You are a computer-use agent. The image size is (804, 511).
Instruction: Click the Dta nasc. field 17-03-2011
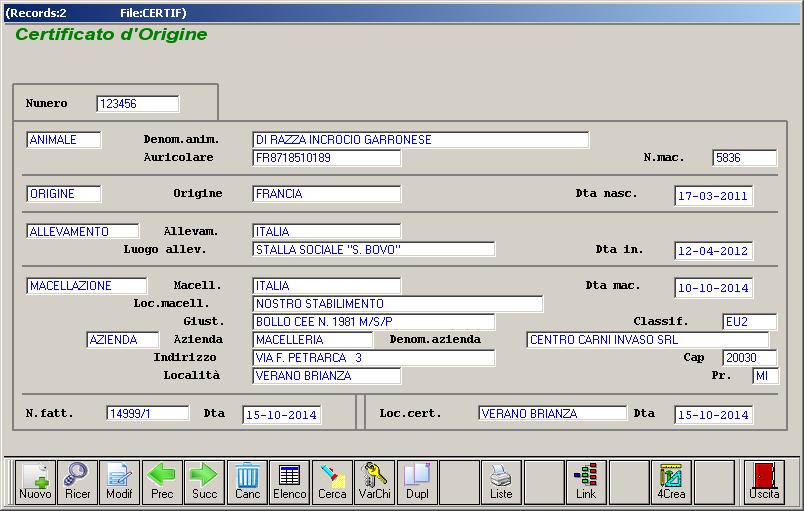[713, 196]
